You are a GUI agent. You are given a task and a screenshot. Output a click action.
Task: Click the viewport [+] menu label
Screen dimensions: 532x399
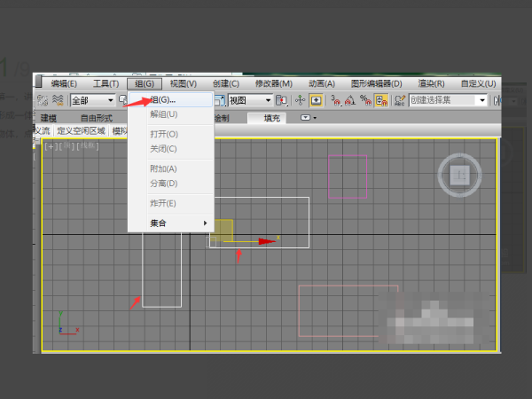click(51, 146)
